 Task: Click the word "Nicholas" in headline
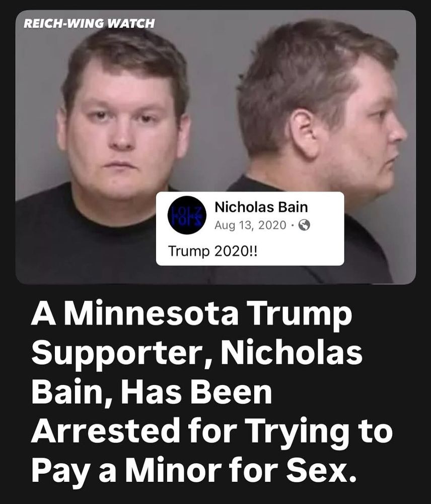tap(292, 353)
